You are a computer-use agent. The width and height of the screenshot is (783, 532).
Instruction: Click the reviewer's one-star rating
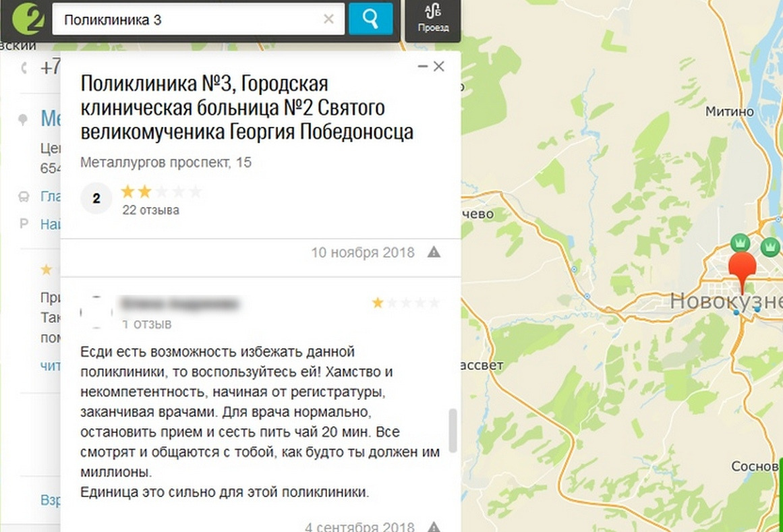[406, 303]
